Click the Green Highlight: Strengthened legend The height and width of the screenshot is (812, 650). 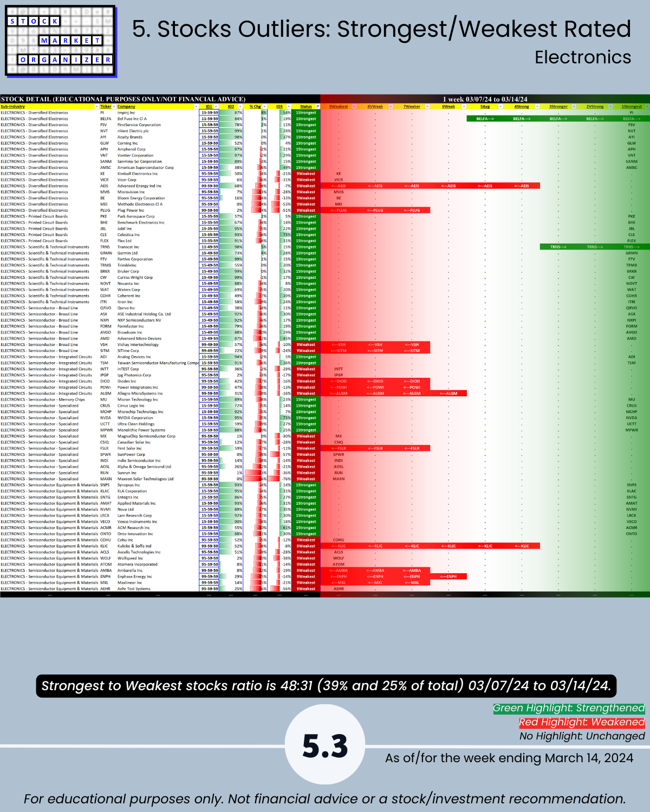tap(569, 708)
